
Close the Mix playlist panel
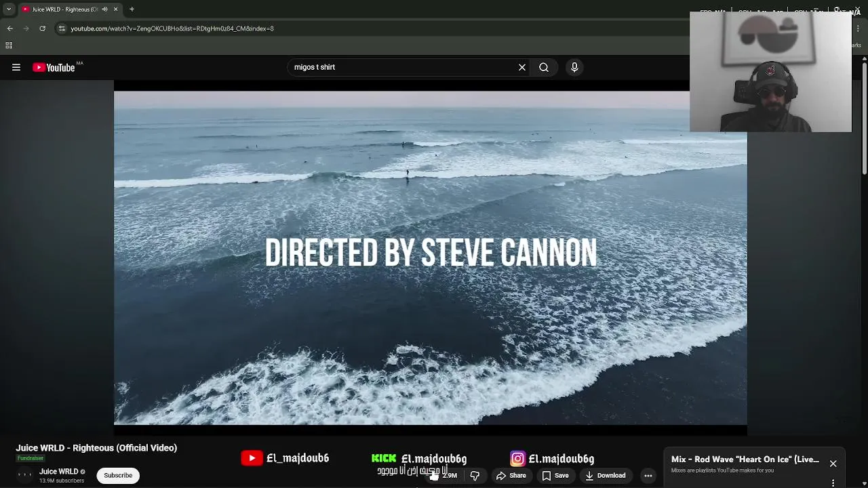tap(833, 464)
